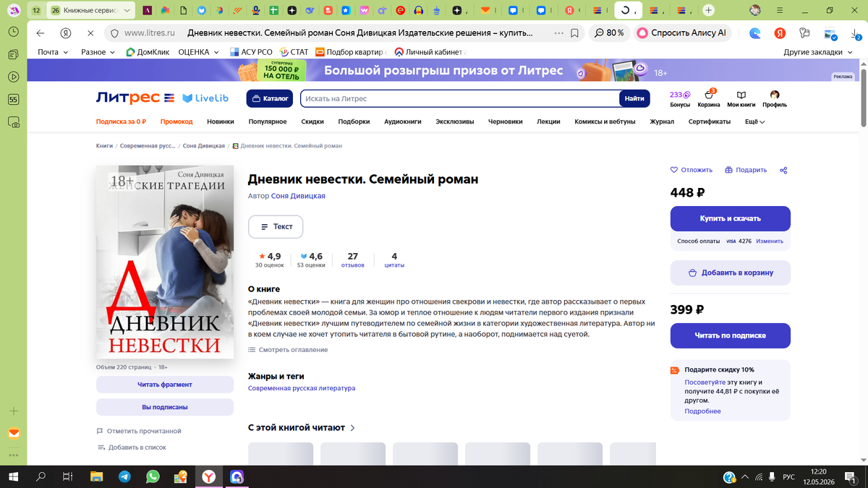Focus the Искать на Литрес search field
Viewport: 868px width, 488px height.
[460, 98]
